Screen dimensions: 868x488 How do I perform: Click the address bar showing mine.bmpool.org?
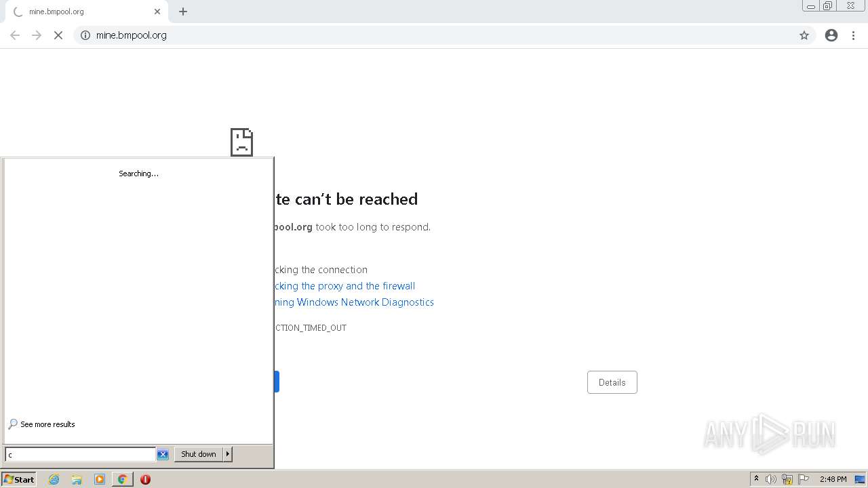click(x=444, y=35)
